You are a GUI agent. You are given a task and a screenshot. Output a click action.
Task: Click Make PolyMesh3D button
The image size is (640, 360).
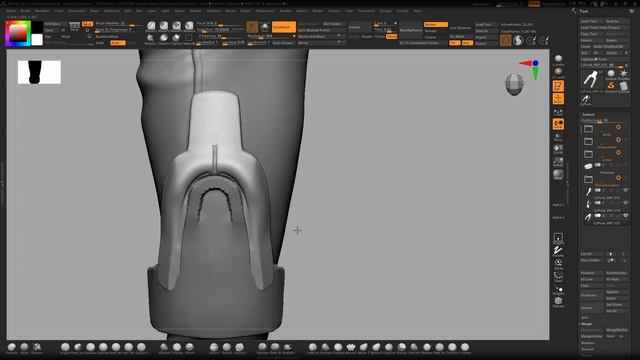click(611, 47)
